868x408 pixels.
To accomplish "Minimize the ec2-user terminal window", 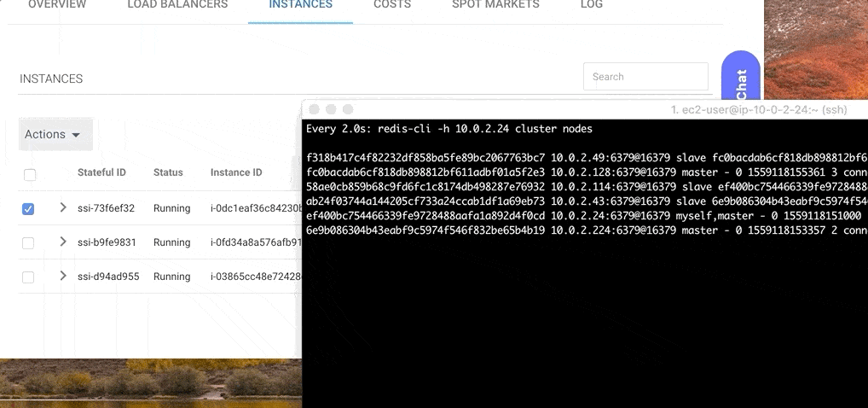I will tap(331, 109).
